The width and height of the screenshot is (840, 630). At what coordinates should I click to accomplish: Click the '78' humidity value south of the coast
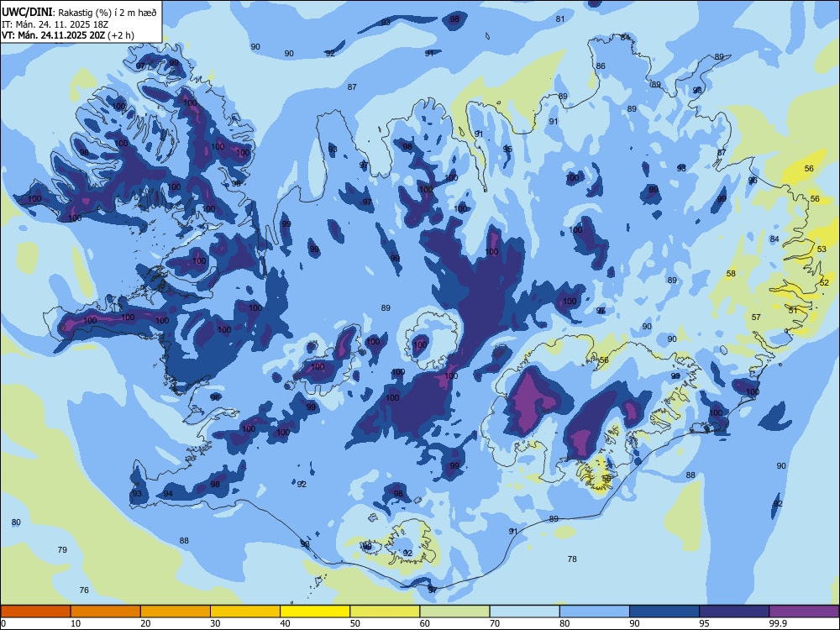(x=572, y=559)
